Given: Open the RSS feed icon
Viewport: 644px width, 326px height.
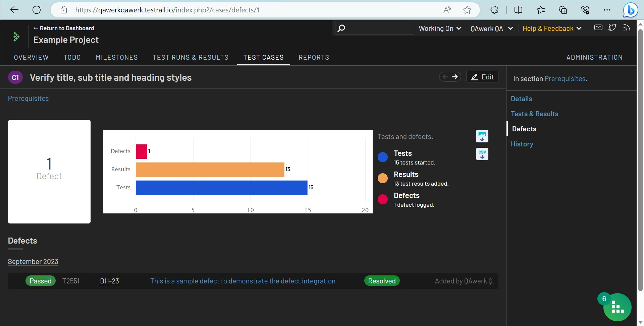Looking at the screenshot, I should point(627,27).
